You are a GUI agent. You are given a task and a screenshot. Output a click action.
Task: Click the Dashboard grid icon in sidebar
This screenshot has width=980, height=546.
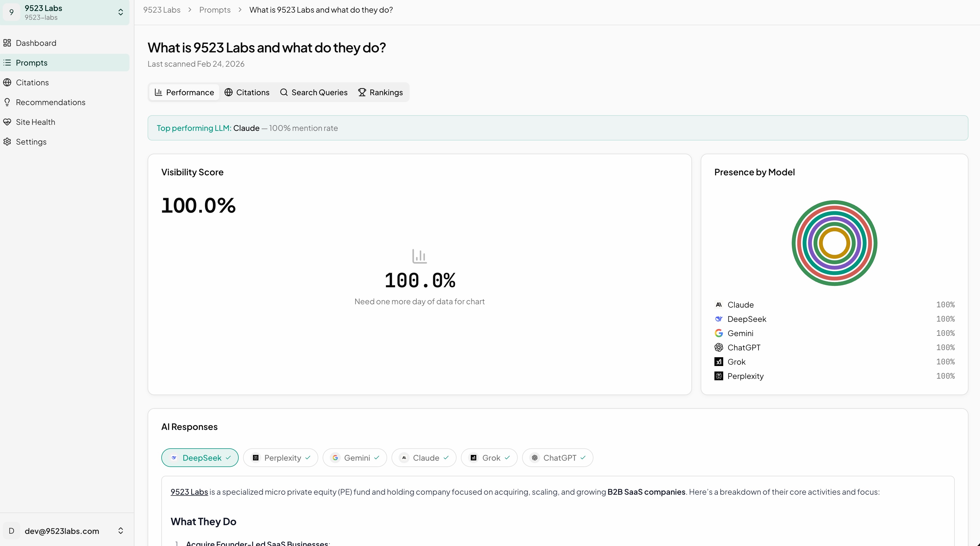coord(7,43)
